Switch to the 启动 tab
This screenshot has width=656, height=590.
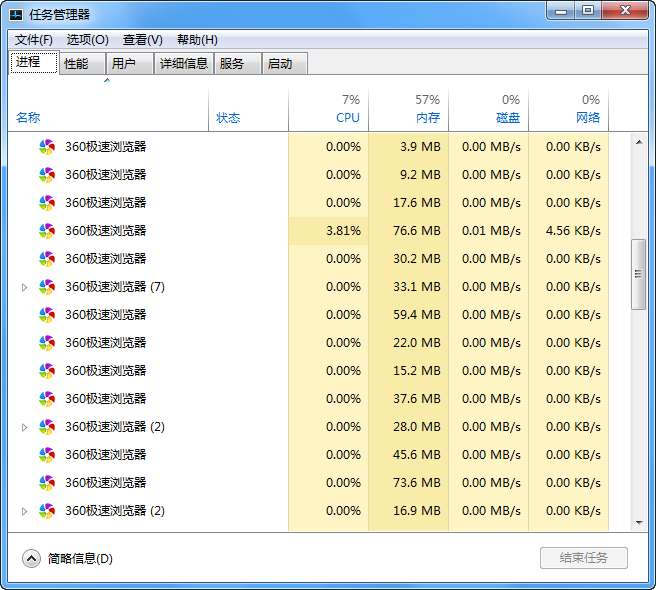coord(284,64)
